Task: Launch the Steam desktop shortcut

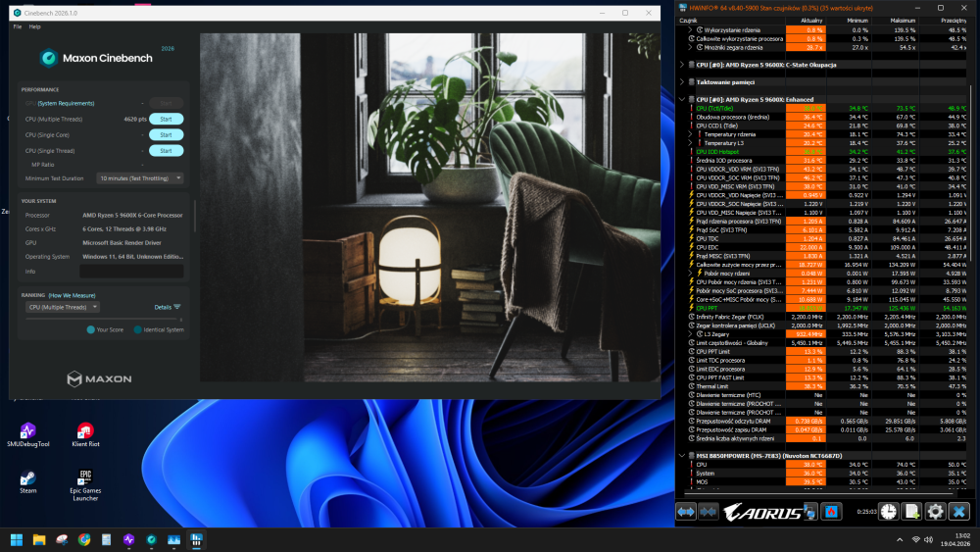Action: coord(27,482)
